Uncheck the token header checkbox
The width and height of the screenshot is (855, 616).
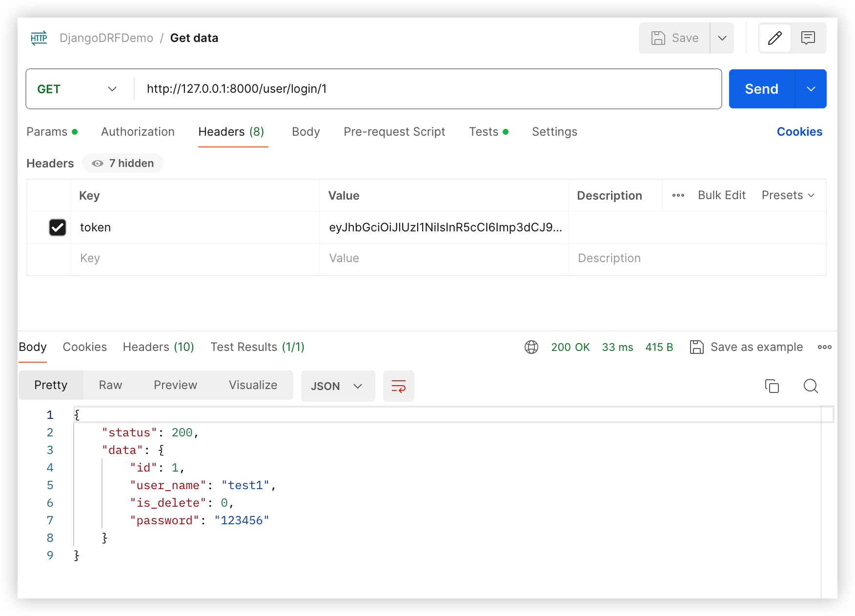(x=58, y=227)
